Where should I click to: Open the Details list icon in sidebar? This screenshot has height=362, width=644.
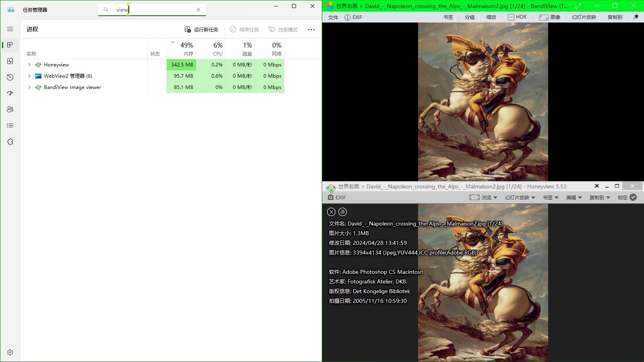(10, 126)
